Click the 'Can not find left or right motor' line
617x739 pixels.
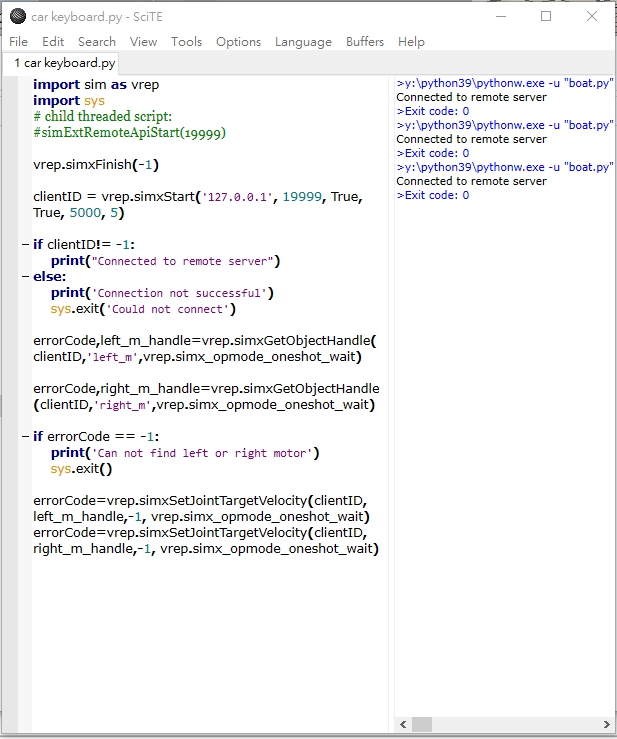(x=185, y=452)
